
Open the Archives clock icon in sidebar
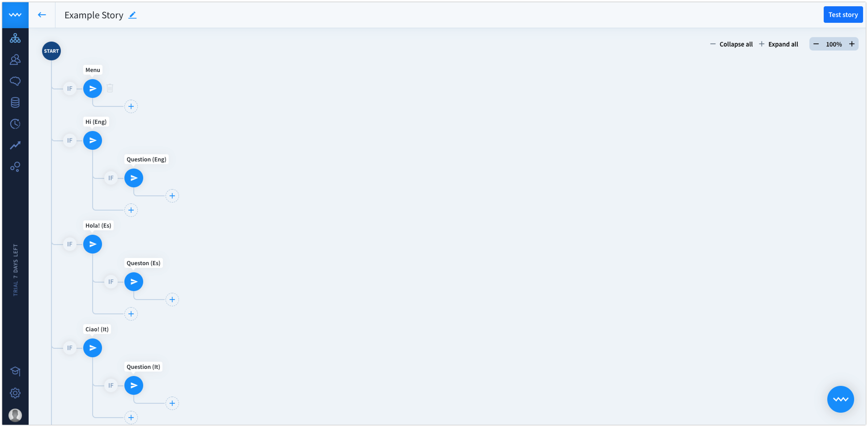[15, 124]
